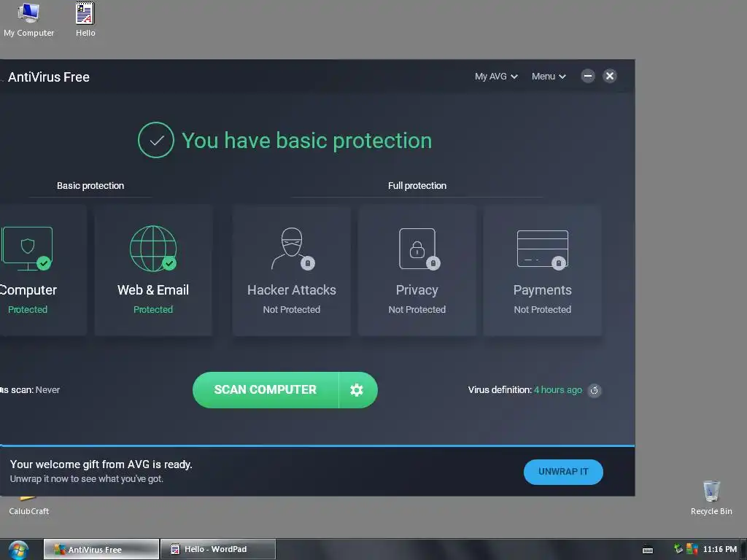This screenshot has width=747, height=560.
Task: Click the keyboard icon in system tray
Action: click(x=648, y=550)
